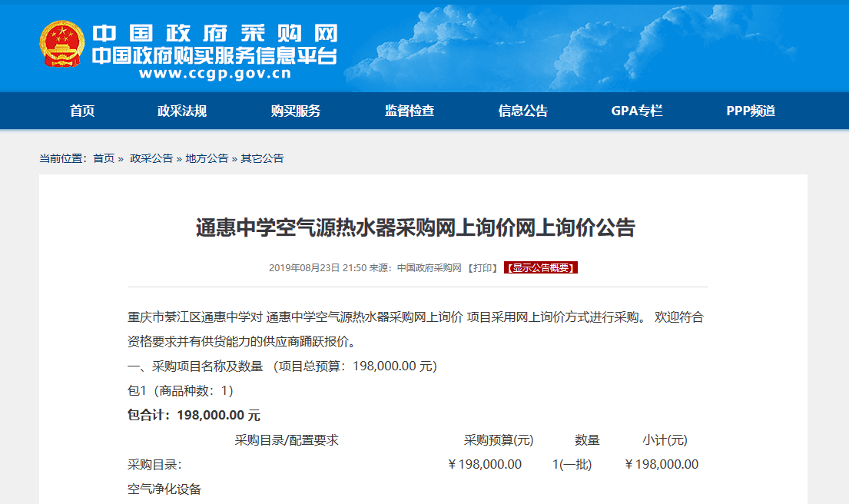Open 首页 in the top navigation bar
This screenshot has height=504, width=849.
tap(83, 110)
